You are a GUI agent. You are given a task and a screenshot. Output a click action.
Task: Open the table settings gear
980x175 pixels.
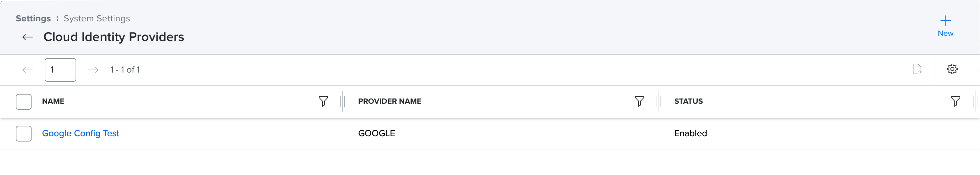pyautogui.click(x=952, y=69)
